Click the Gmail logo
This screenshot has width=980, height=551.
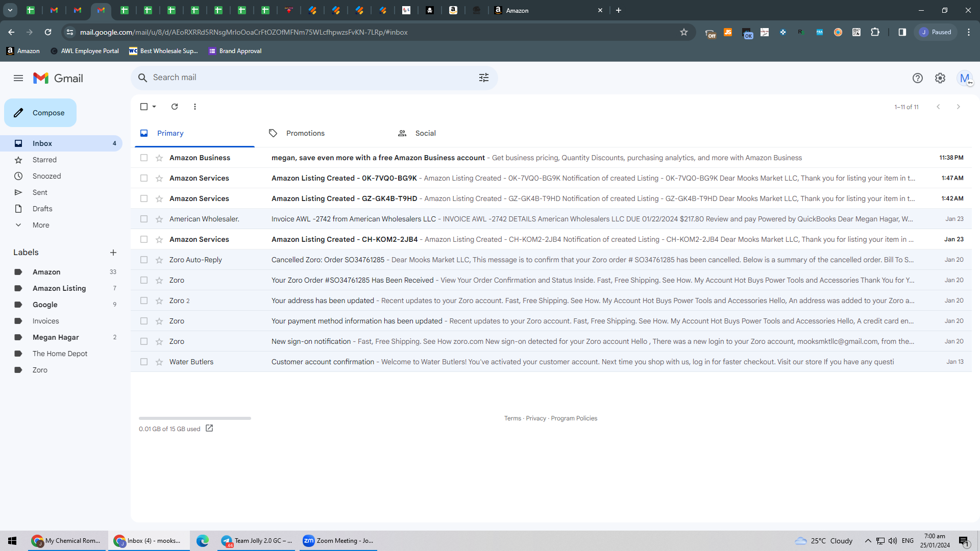(58, 78)
